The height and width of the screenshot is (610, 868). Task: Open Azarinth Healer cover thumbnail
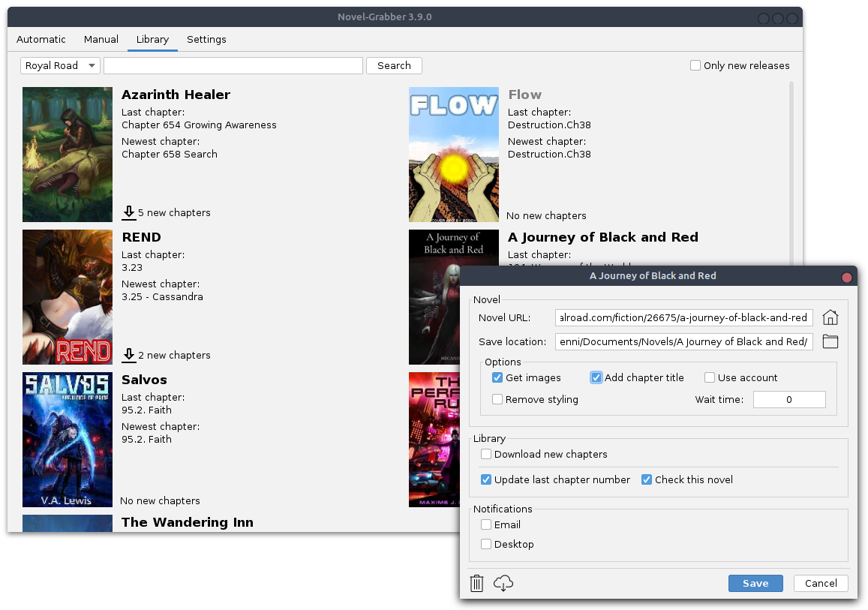pyautogui.click(x=68, y=155)
